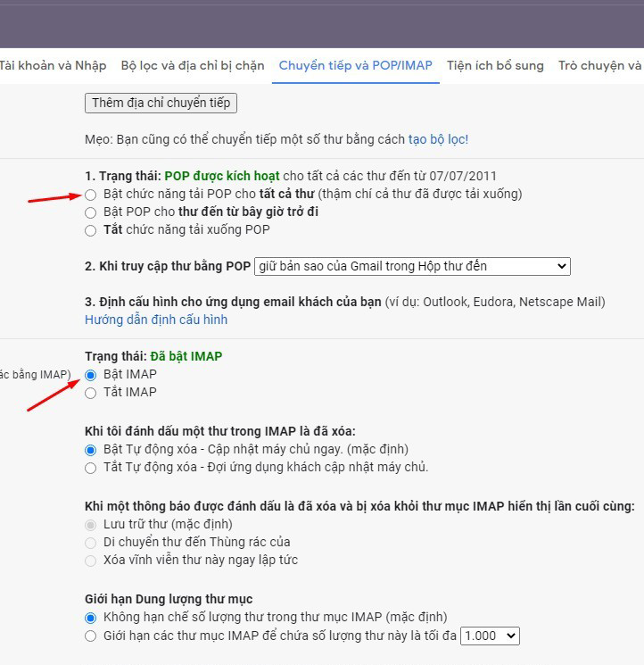Switch to Bộ lọc và địa chỉ bị chặn tab
Image resolution: width=644 pixels, height=665 pixels.
click(193, 65)
